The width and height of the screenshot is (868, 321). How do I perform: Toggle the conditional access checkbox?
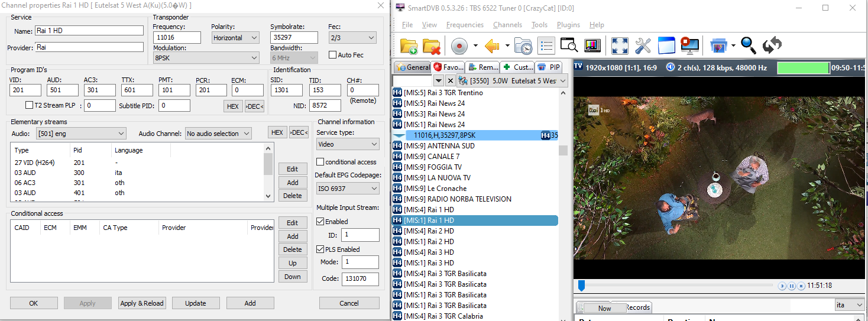coord(320,162)
